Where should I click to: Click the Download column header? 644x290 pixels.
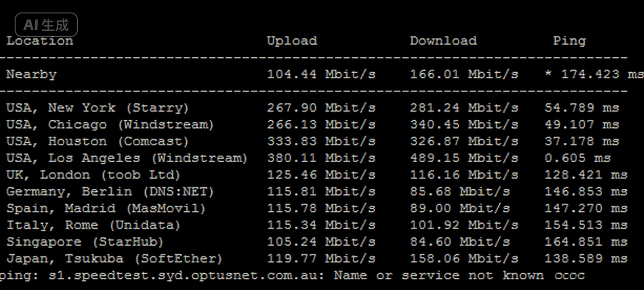(443, 41)
